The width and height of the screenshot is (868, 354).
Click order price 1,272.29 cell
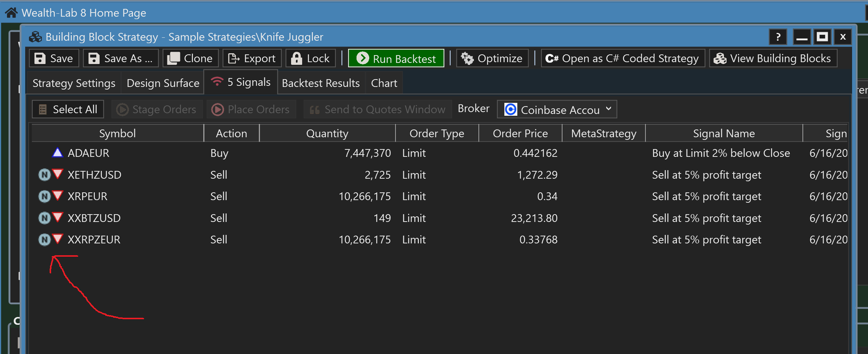(537, 175)
